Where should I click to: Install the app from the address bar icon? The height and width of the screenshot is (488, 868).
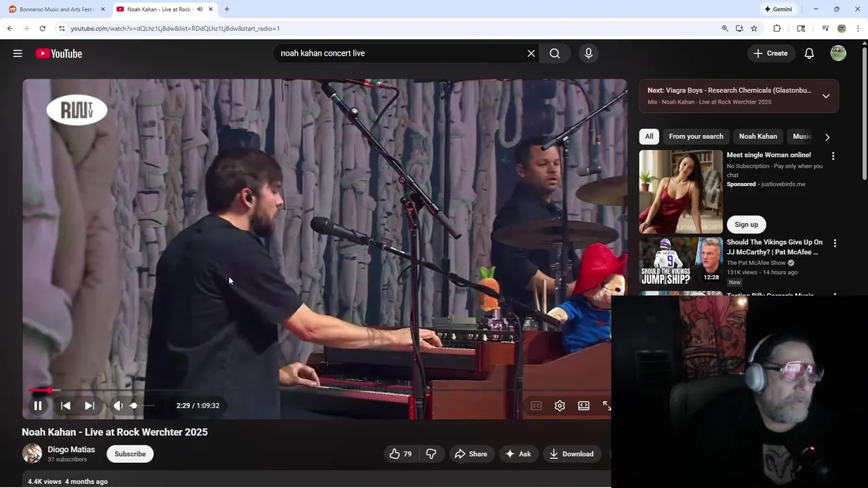pyautogui.click(x=739, y=28)
